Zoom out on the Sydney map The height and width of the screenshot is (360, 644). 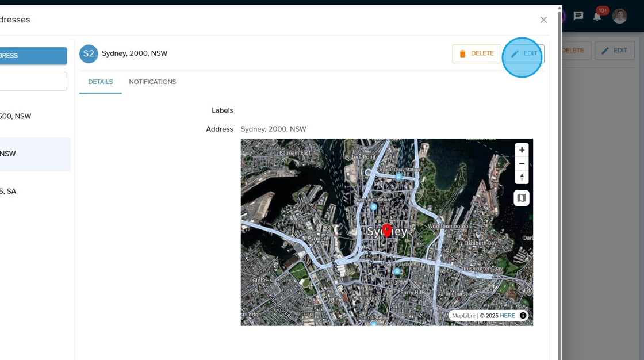point(522,164)
